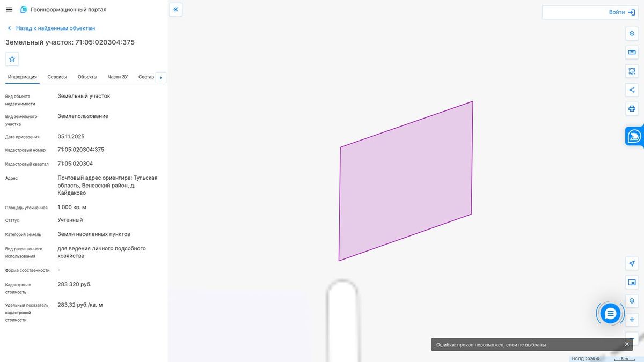
Task: Click the status value Учтенный
Action: [x=70, y=220]
